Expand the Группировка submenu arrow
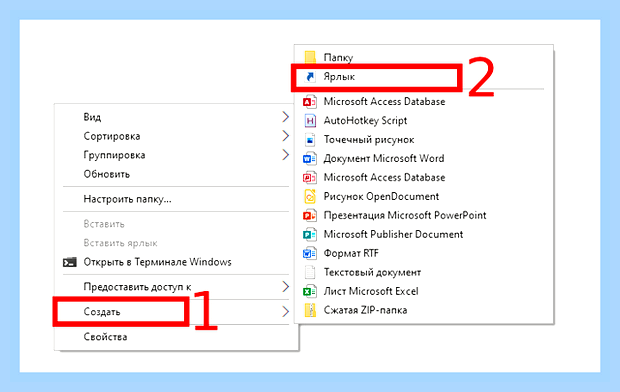620x392 pixels. pyautogui.click(x=285, y=155)
